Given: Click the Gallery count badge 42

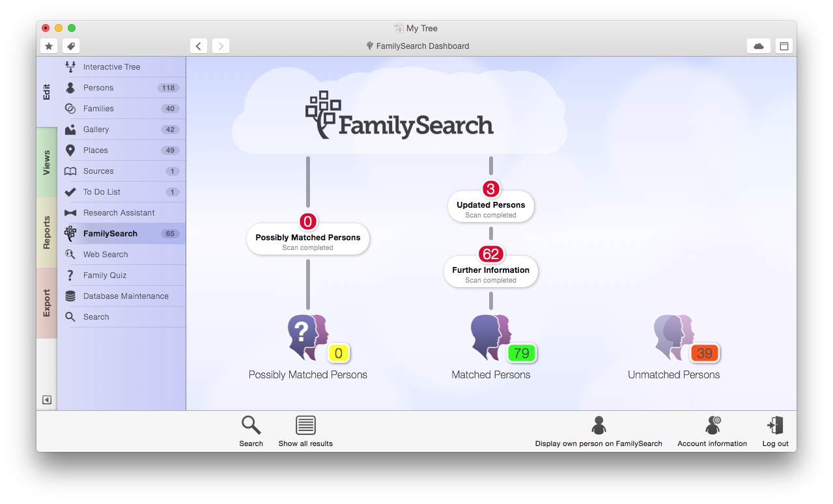Looking at the screenshot, I should pyautogui.click(x=170, y=130).
